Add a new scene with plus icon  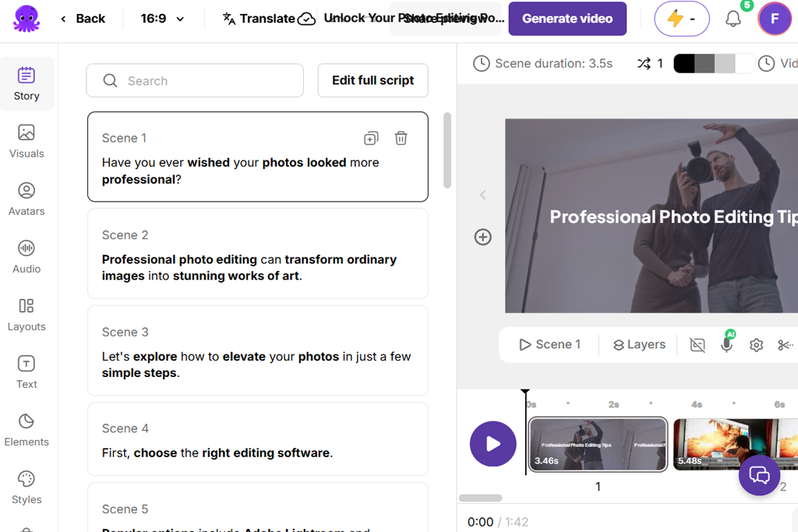[x=483, y=237]
